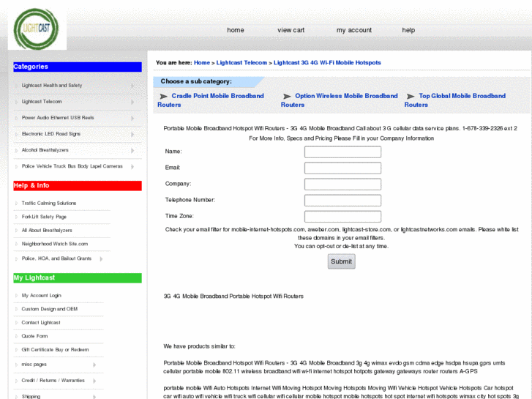Click the My Lightcast header bar
The height and width of the screenshot is (399, 532).
click(x=78, y=277)
